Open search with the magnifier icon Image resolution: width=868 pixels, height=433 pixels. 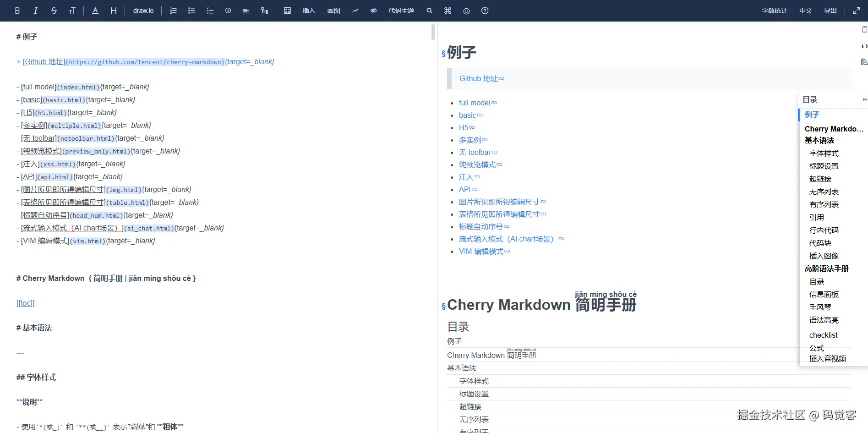[x=429, y=11]
